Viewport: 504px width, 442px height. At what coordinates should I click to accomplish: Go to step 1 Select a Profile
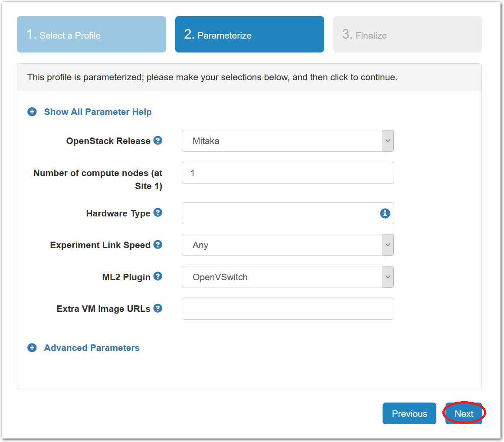tap(91, 34)
